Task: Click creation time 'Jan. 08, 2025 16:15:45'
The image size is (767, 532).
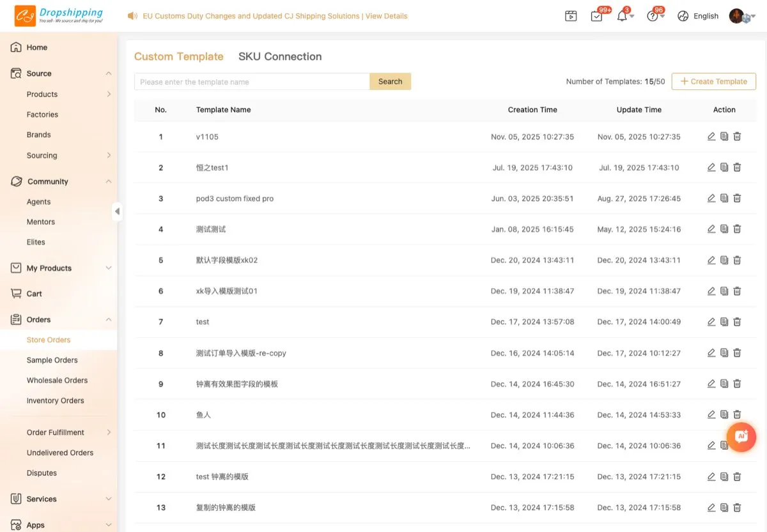Action: tap(532, 229)
